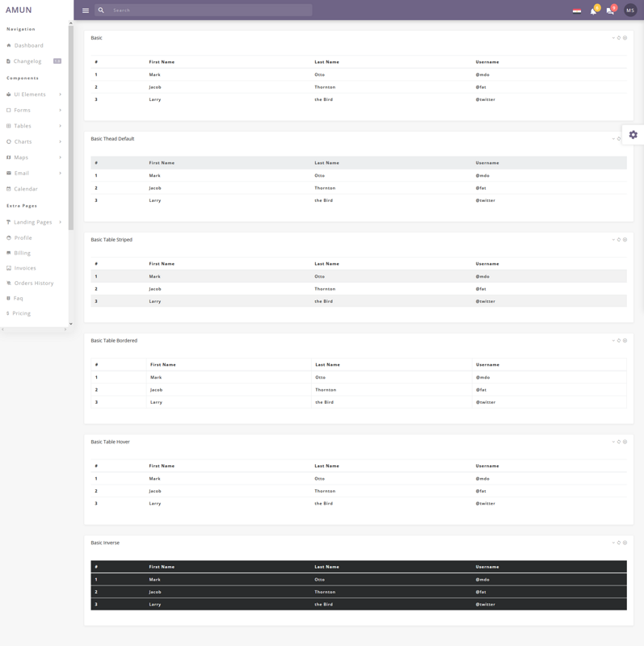Open Dashboard from the sidebar

pyautogui.click(x=28, y=45)
